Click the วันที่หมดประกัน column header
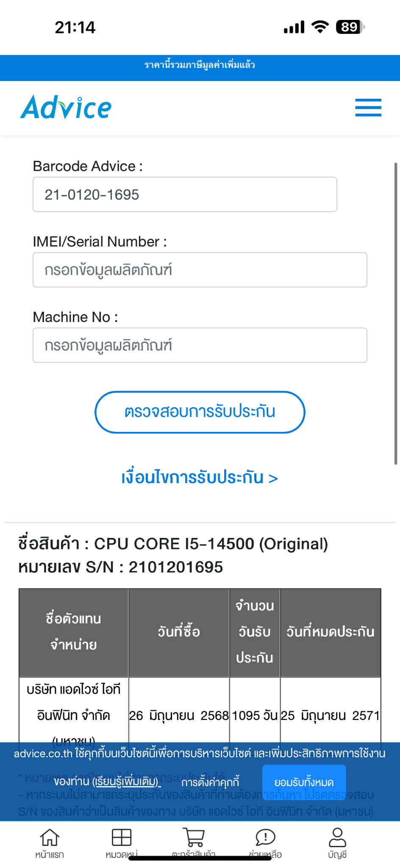Viewport: 400px width, 868px height. pyautogui.click(x=331, y=632)
